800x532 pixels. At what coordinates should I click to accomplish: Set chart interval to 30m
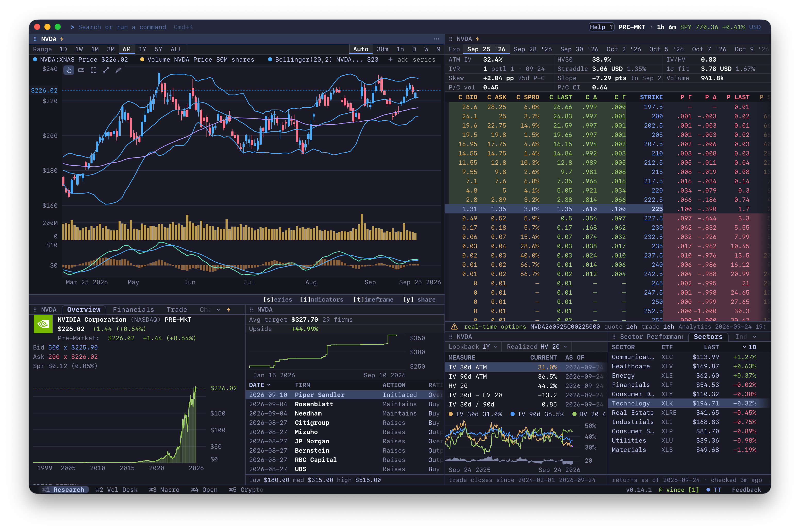point(382,49)
